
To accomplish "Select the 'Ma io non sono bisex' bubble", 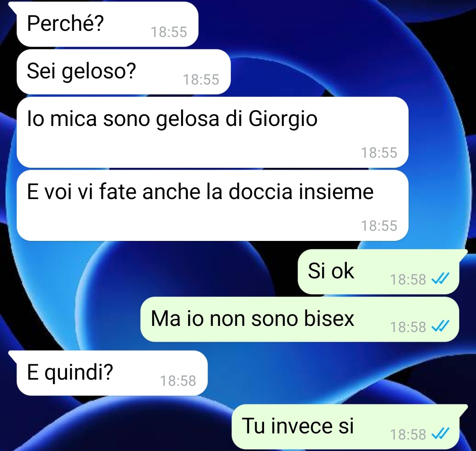I will click(300, 319).
